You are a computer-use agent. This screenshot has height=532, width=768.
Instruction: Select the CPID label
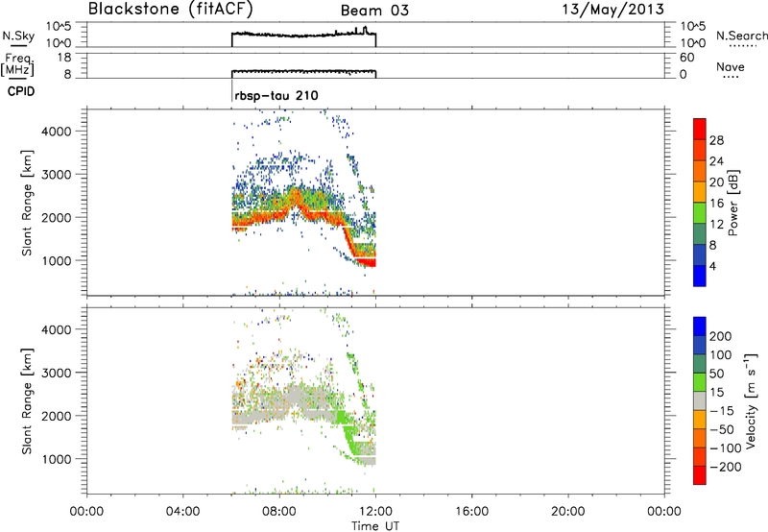coord(21,91)
